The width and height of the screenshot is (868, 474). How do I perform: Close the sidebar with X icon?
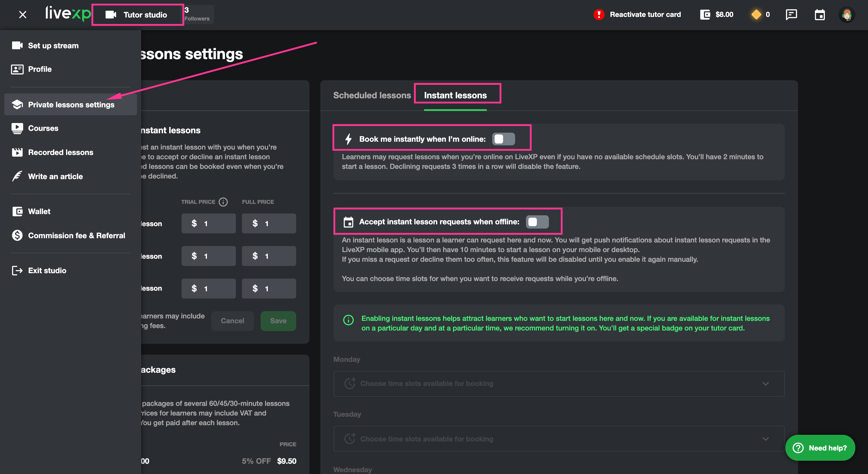[x=23, y=14]
